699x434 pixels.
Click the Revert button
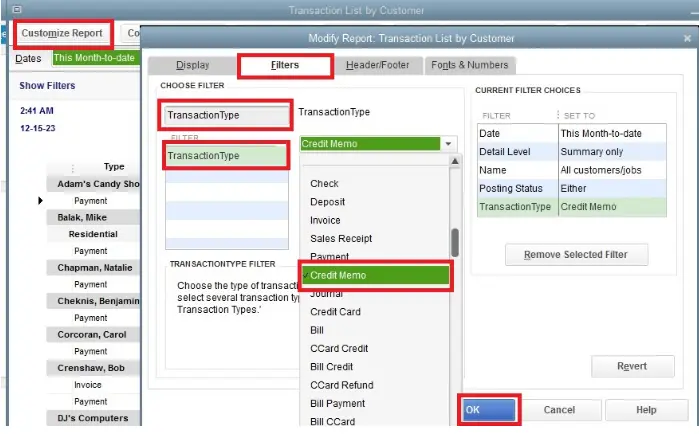632,366
